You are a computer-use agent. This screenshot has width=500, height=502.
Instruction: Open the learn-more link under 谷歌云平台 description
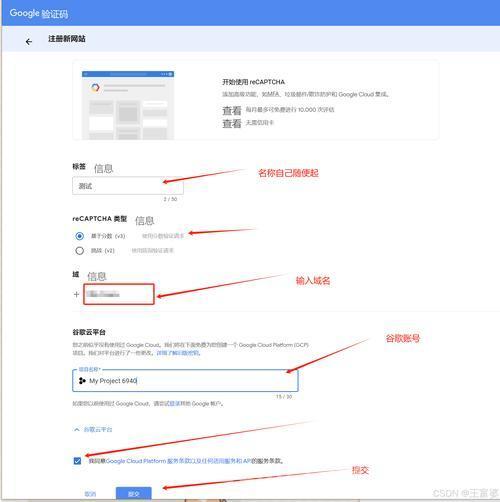[178, 353]
